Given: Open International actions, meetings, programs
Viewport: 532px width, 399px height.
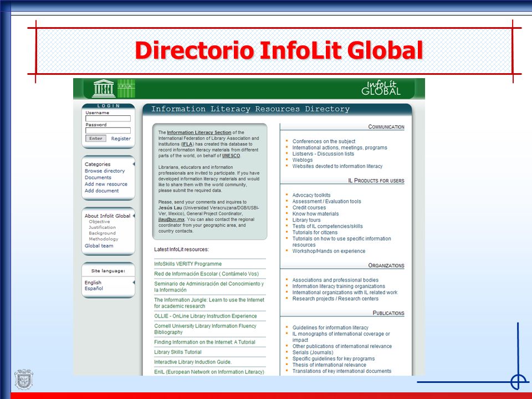Looking at the screenshot, I should [340, 147].
